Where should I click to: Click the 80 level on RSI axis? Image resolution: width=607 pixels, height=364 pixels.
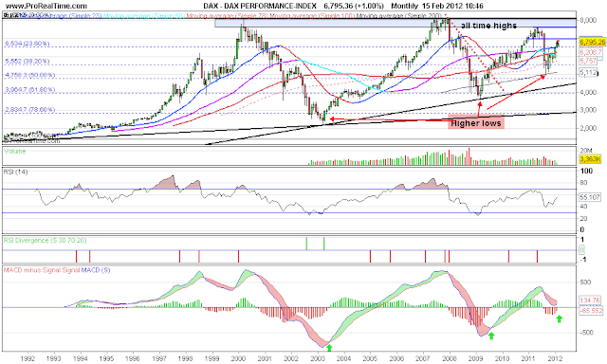[583, 183]
